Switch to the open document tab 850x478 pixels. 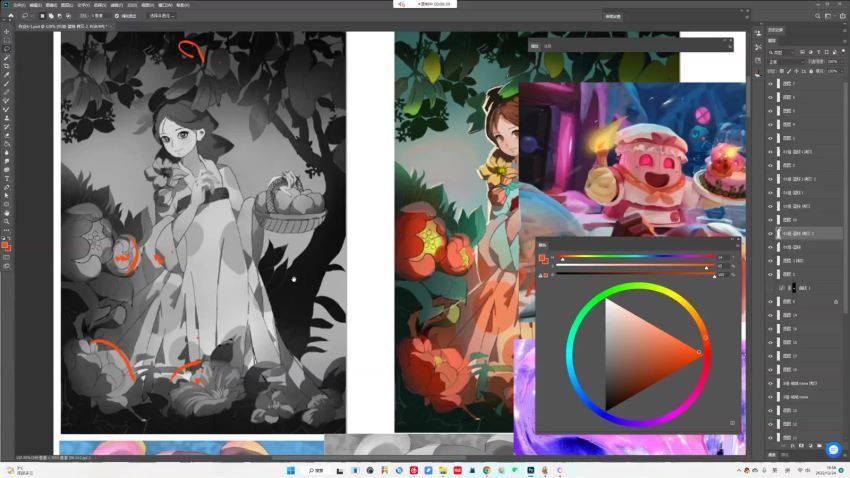(63, 26)
